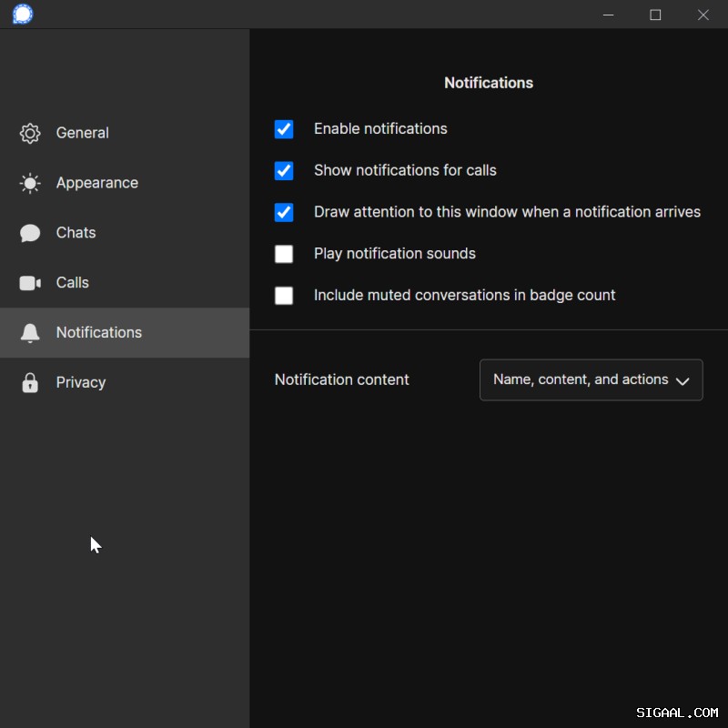Click the padlock Privacy icon
This screenshot has width=728, height=728.
click(x=30, y=383)
